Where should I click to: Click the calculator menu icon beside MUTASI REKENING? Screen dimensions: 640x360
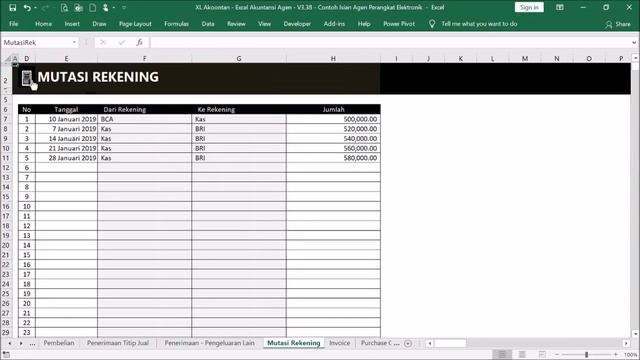point(27,78)
